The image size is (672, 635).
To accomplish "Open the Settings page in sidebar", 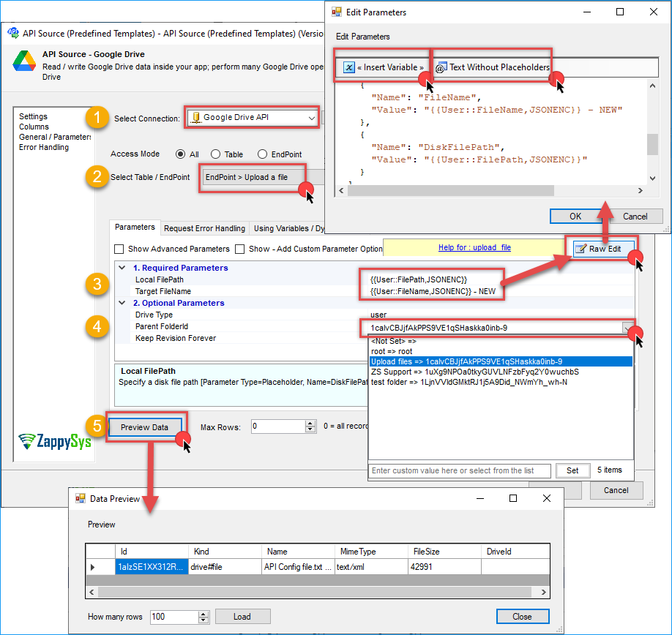I will click(x=34, y=116).
